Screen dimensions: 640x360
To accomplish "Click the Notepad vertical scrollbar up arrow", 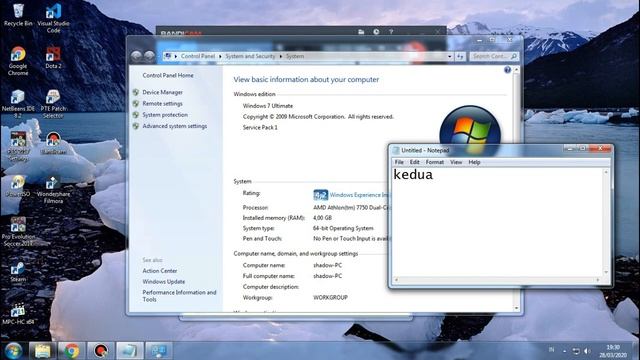I will (606, 172).
